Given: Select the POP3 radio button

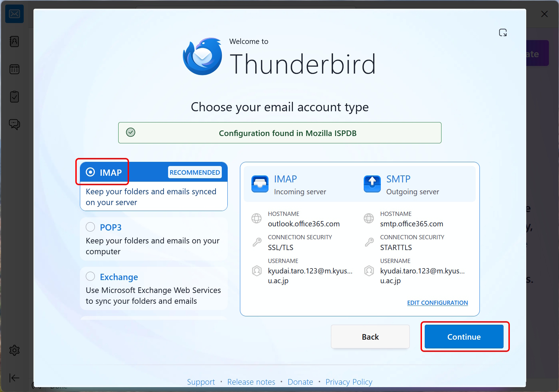Looking at the screenshot, I should pos(90,227).
